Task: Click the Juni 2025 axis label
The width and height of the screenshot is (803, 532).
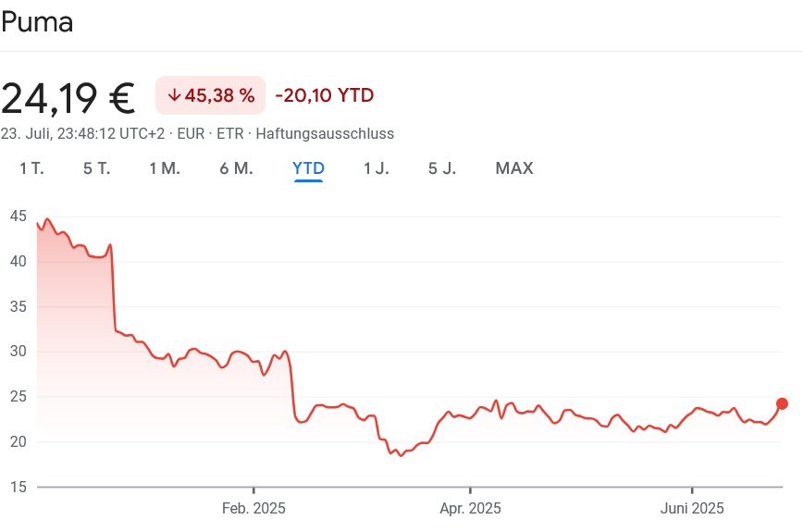Action: [692, 508]
